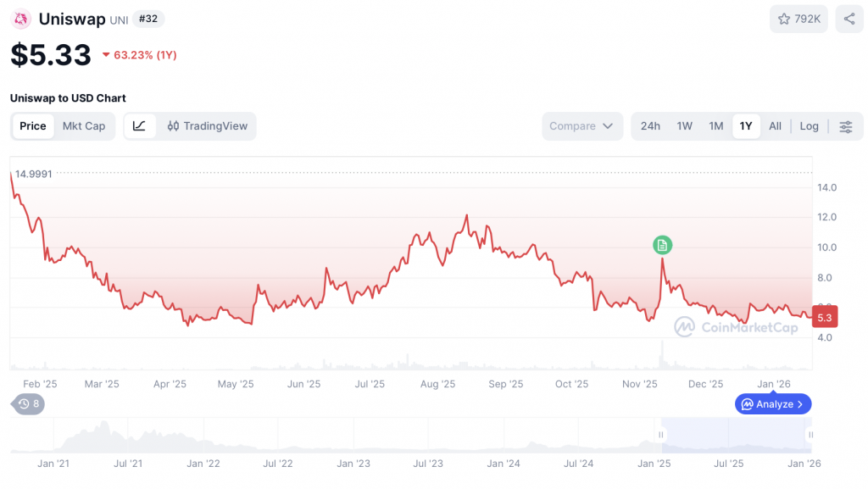868x489 pixels.
Task: Open the history badge showing 8
Action: (x=30, y=404)
